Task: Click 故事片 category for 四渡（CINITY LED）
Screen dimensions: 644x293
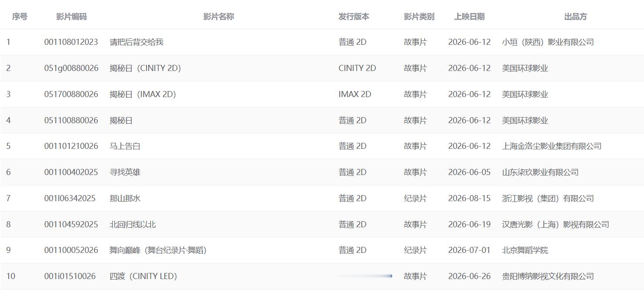Action: [x=415, y=276]
